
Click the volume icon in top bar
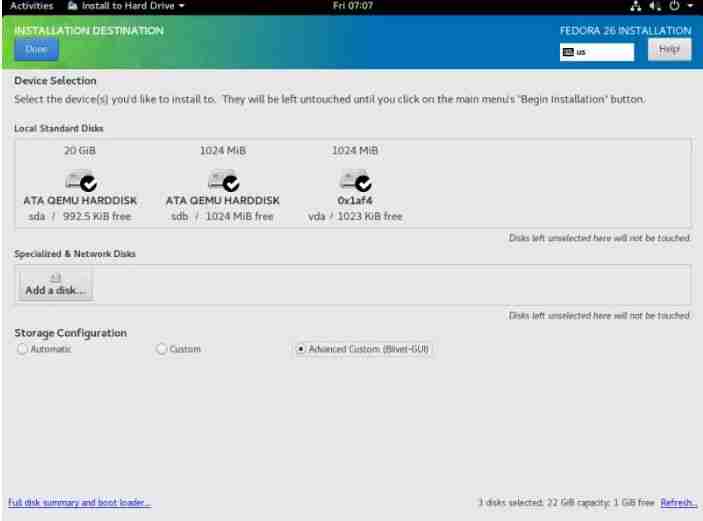(x=655, y=6)
